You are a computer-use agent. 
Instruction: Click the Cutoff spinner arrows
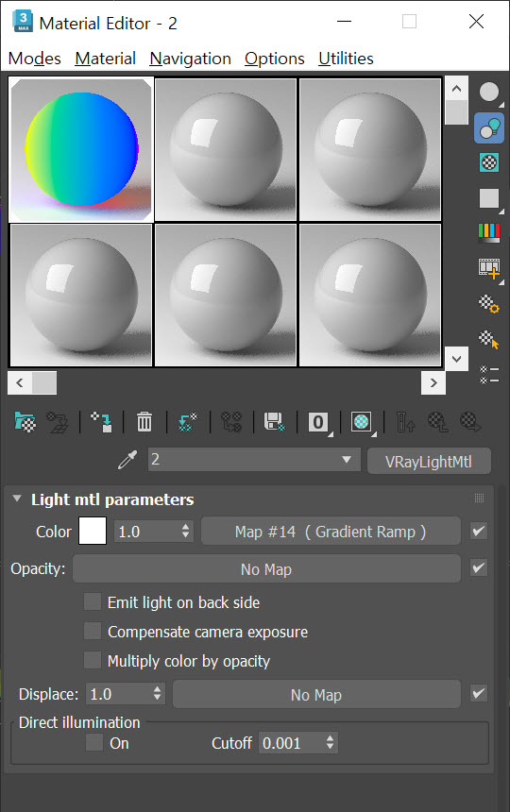point(331,743)
